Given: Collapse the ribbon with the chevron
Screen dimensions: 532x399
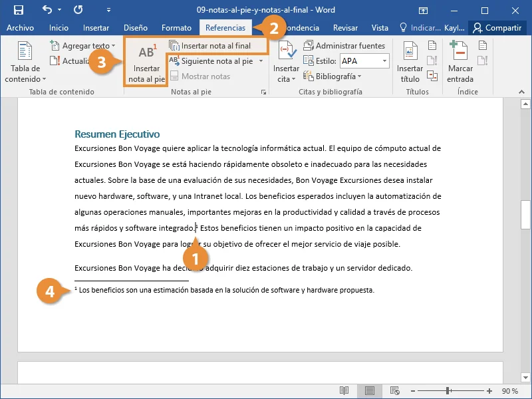Looking at the screenshot, I should pyautogui.click(x=521, y=92).
